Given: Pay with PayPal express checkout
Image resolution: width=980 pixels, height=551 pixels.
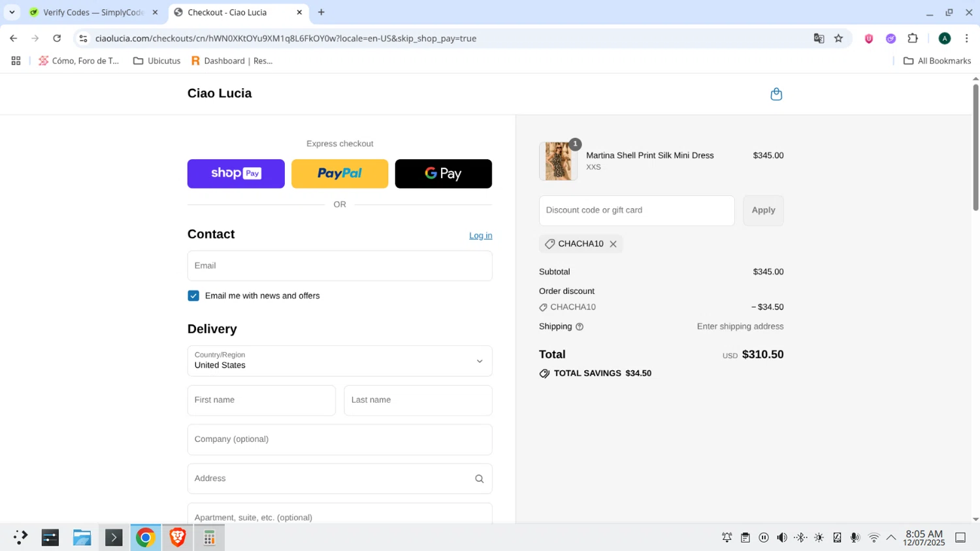Looking at the screenshot, I should click(x=340, y=174).
